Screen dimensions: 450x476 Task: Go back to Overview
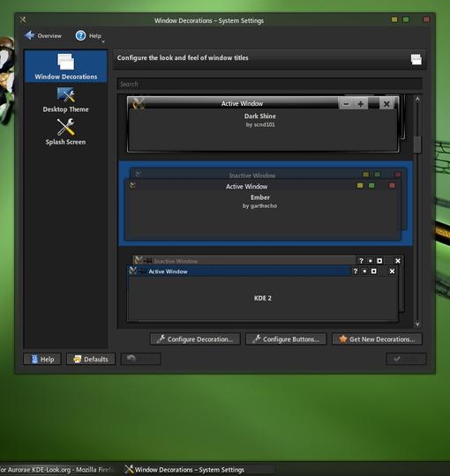pos(43,36)
